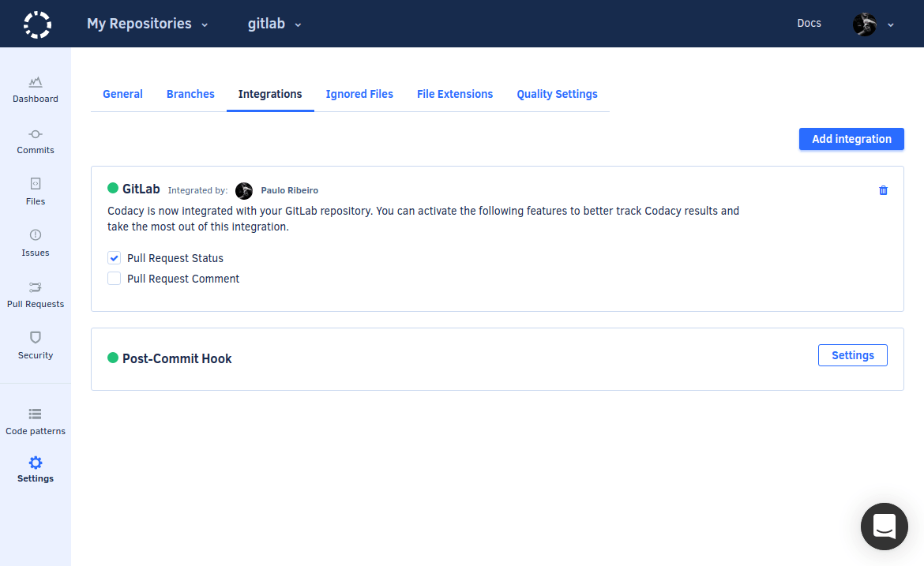924x566 pixels.
Task: Enable the Pull Request Comment checkbox
Action: pos(115,279)
